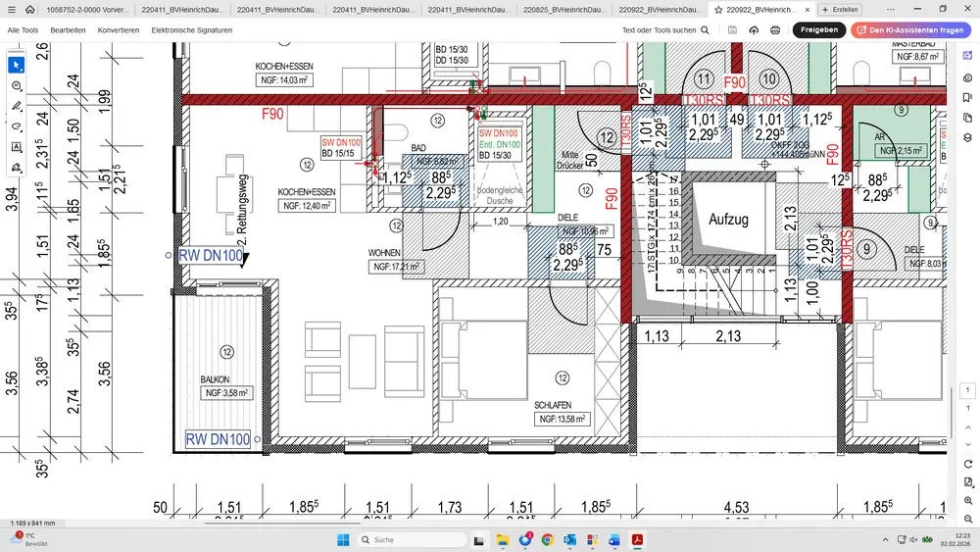Click the print icon

click(x=775, y=30)
